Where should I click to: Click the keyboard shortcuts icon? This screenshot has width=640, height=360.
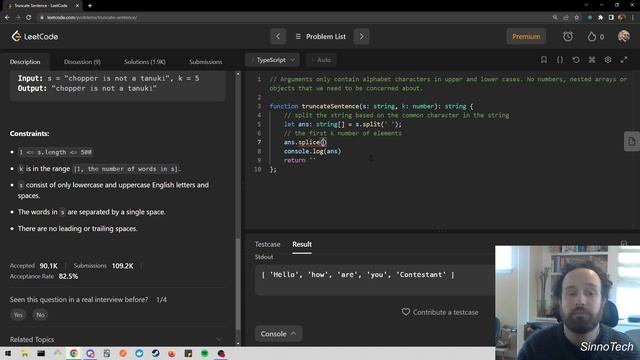[592, 60]
